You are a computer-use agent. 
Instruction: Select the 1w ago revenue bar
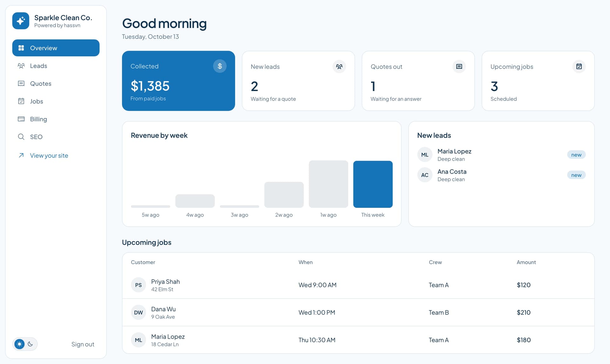(x=329, y=184)
